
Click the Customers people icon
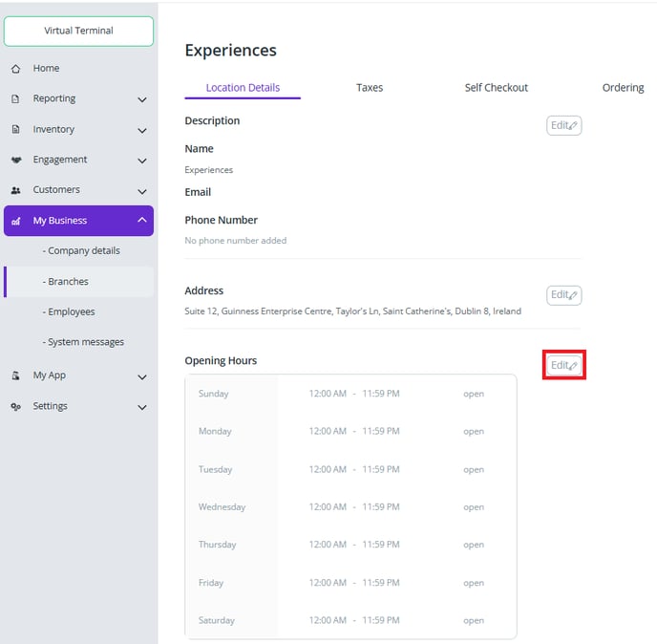pos(15,190)
